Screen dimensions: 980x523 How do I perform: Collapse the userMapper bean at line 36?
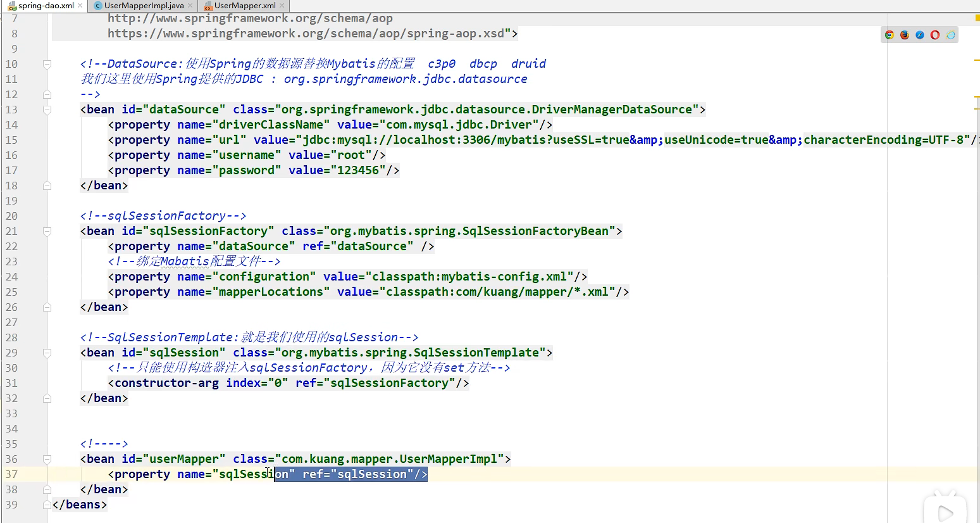point(47,459)
